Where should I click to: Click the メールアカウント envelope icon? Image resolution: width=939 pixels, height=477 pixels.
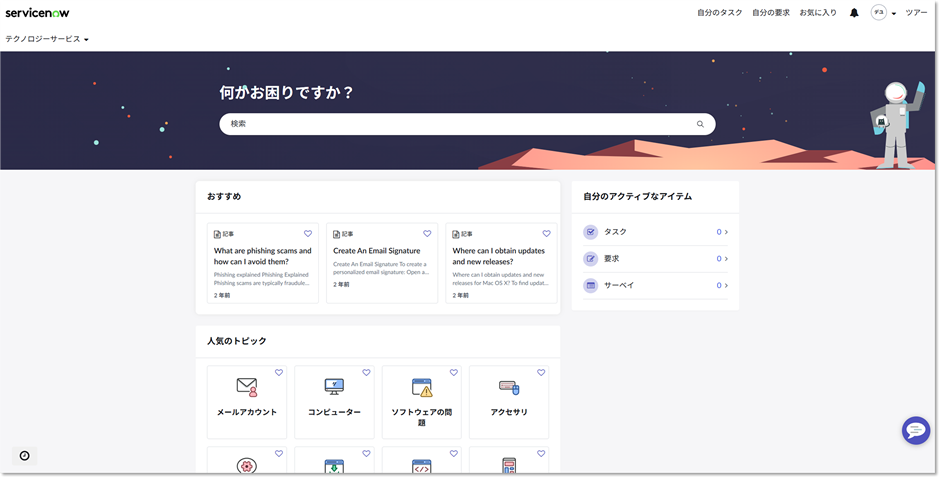pyautogui.click(x=247, y=387)
